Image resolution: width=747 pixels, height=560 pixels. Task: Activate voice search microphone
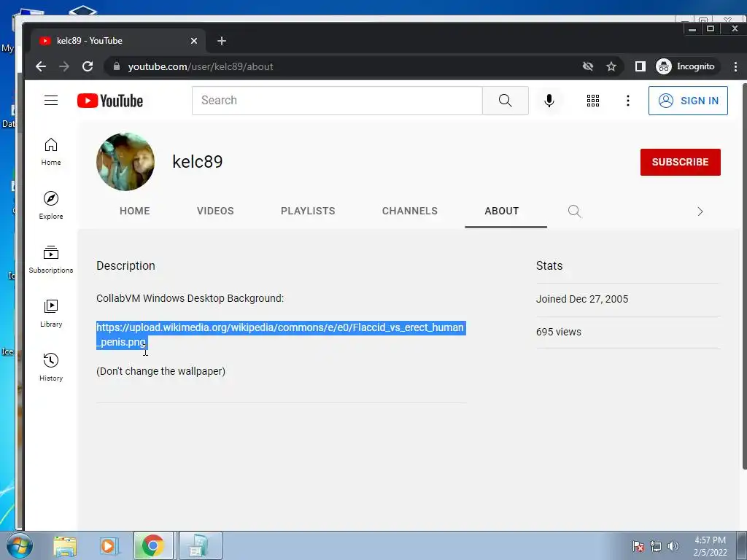549,101
